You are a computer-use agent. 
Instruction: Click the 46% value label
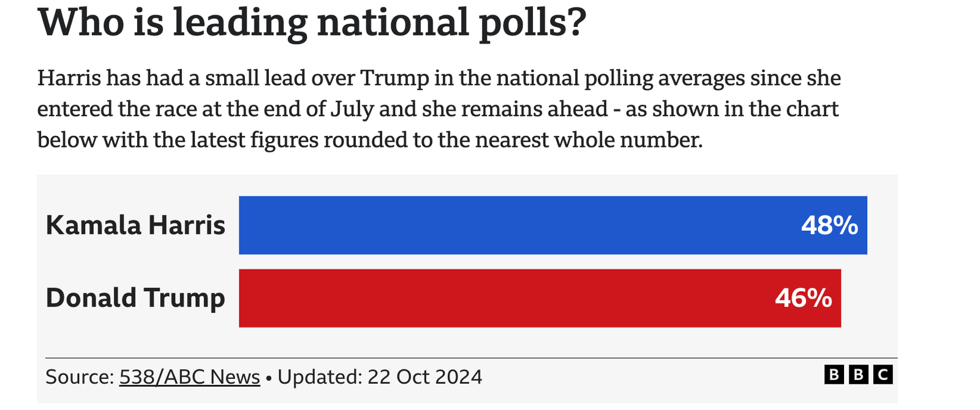coord(803,299)
